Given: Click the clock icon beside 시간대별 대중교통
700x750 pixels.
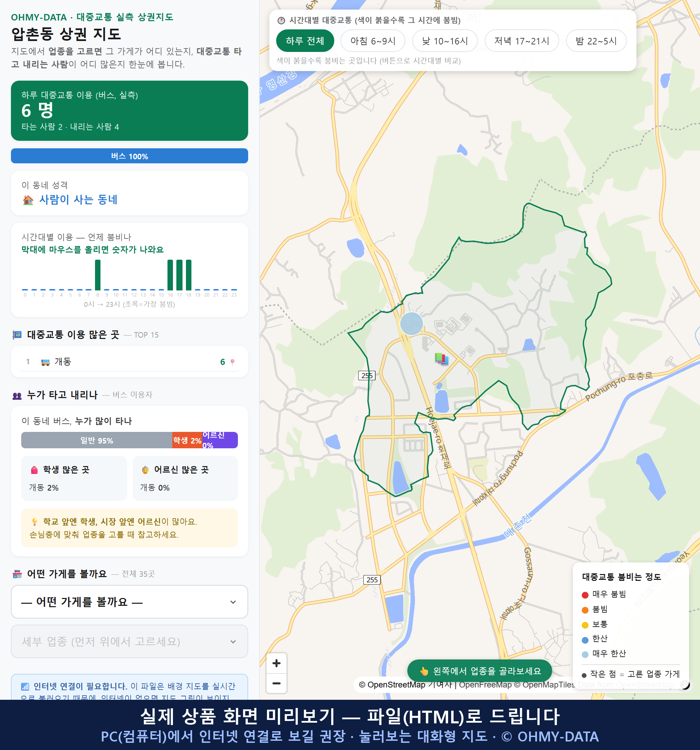Looking at the screenshot, I should coord(281,21).
